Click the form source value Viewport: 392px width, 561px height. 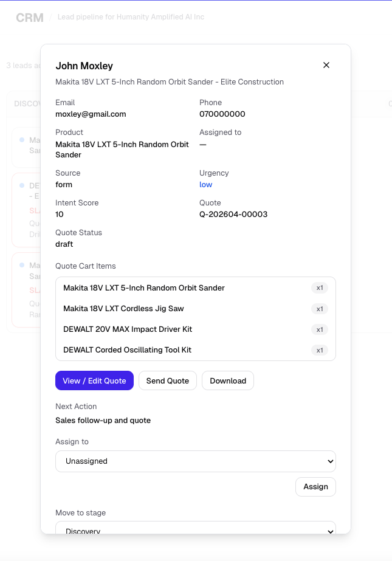pyautogui.click(x=64, y=185)
